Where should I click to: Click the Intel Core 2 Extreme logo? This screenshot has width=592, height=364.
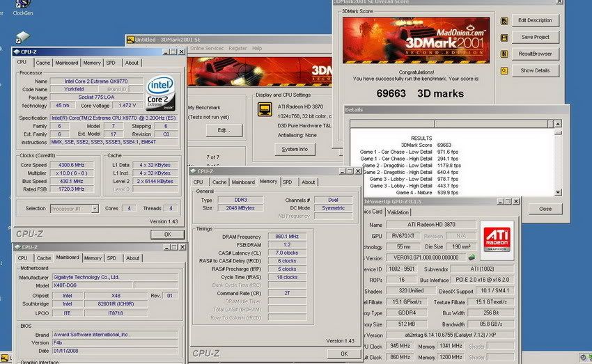tap(161, 93)
